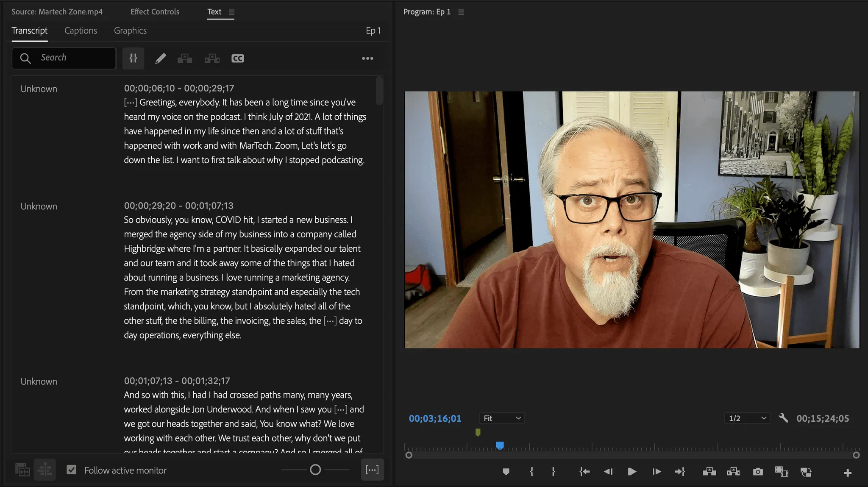Image resolution: width=868 pixels, height=487 pixels.
Task: Click the Insert edit icon in transcript toolbar
Action: (x=184, y=58)
